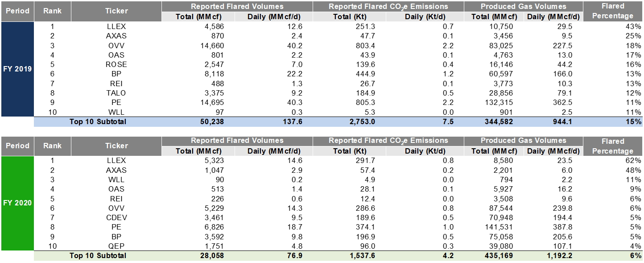
Task: Select CO2e emissions value 444.9
Action: (x=365, y=74)
